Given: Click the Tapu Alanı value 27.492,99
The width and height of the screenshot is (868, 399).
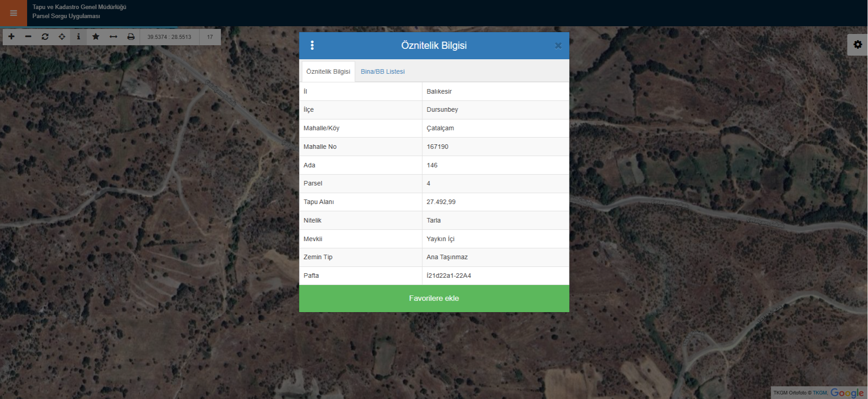Looking at the screenshot, I should pyautogui.click(x=441, y=202).
